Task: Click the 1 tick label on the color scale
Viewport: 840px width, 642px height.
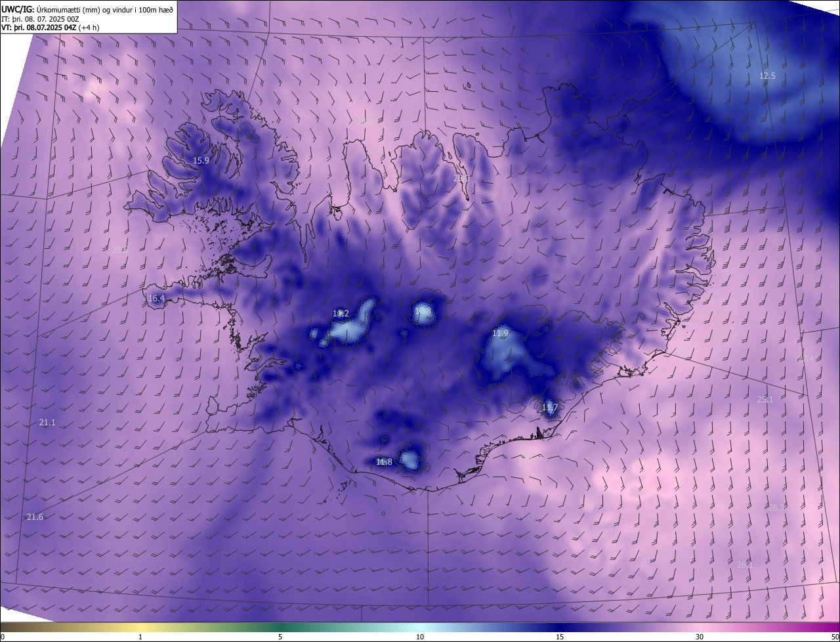Action: [x=140, y=637]
